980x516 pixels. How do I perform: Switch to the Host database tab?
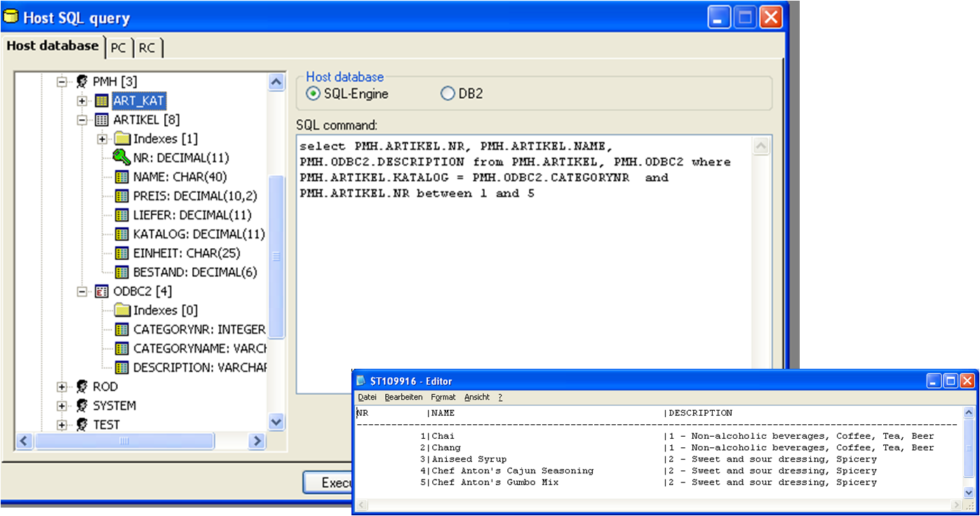[53, 46]
